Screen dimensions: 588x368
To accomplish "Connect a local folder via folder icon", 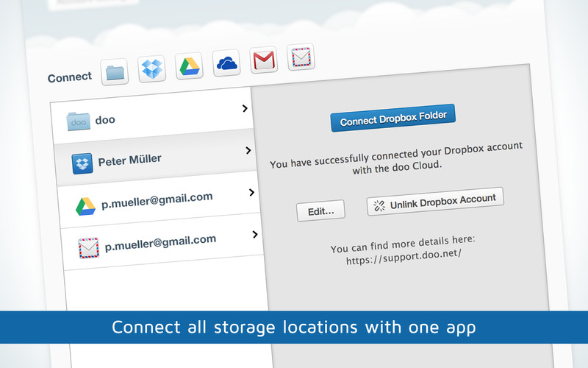I will click(x=115, y=72).
